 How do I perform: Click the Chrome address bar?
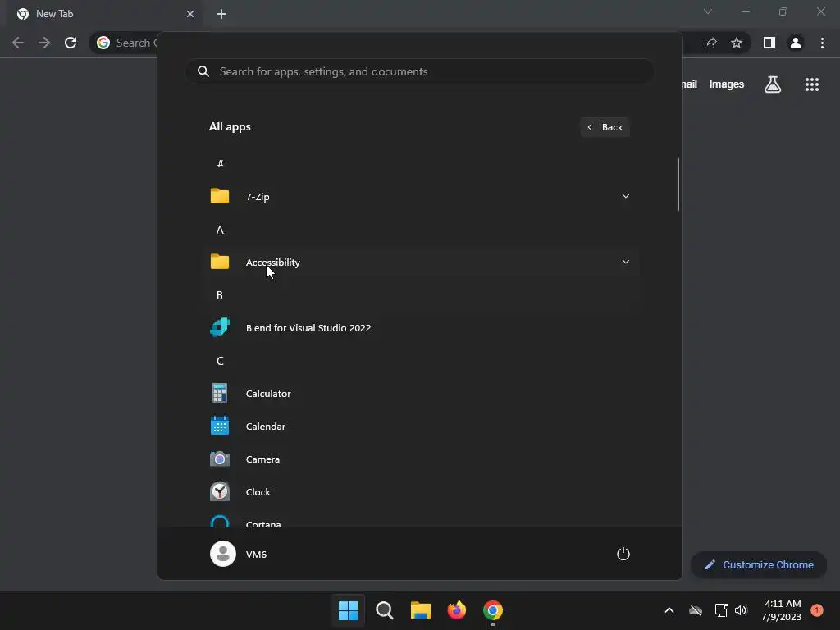point(124,43)
